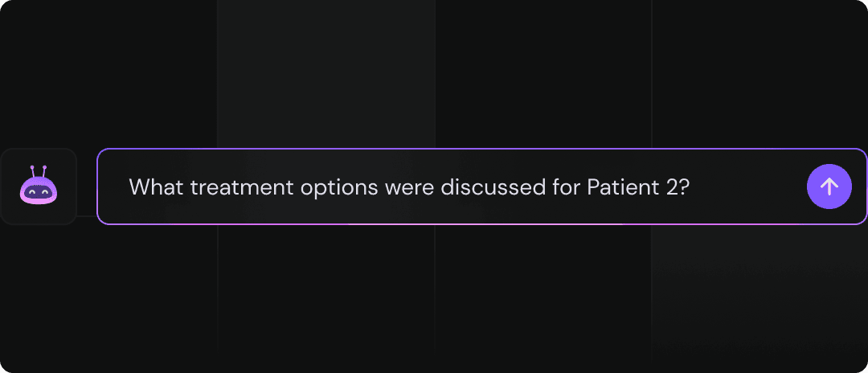Tap the round purple send circle
Viewport: 868px width, 373px height.
tap(829, 186)
